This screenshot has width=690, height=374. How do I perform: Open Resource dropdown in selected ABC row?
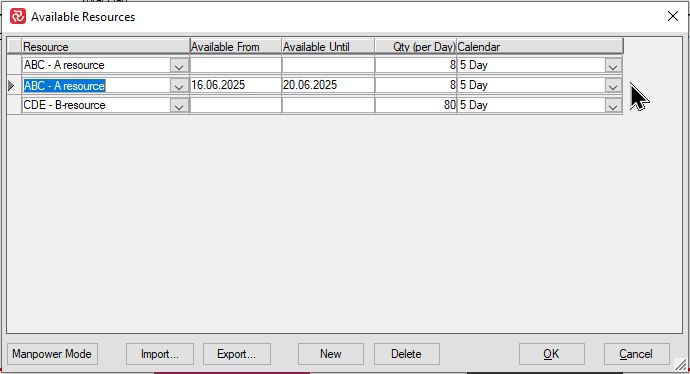coord(179,86)
